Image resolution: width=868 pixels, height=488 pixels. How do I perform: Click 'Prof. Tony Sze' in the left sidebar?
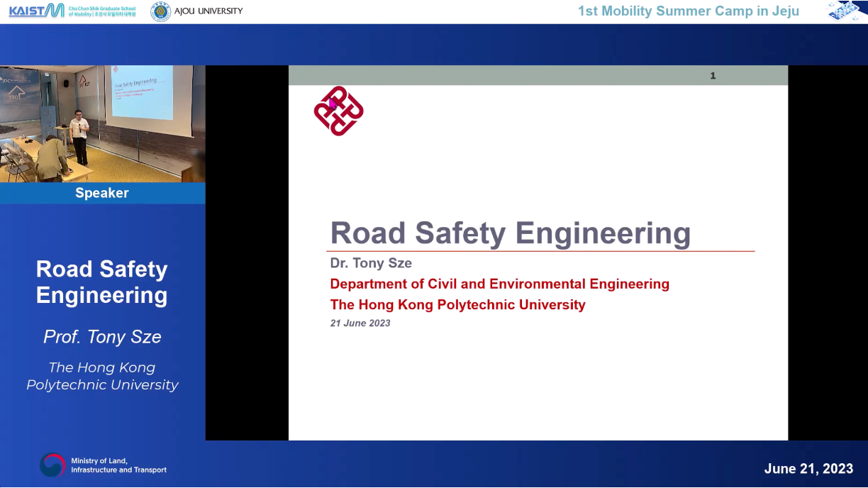click(102, 337)
